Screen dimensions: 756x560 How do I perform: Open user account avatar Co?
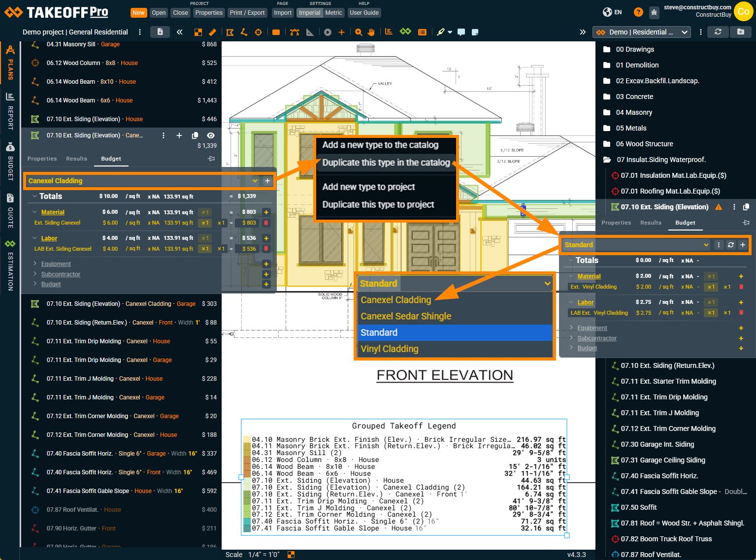point(743,12)
